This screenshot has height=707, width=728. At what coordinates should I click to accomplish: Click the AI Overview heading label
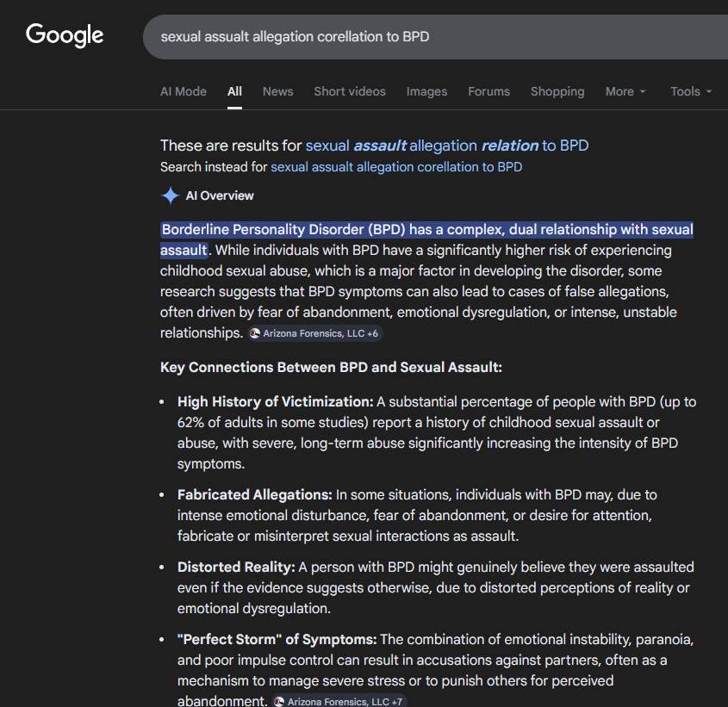click(x=220, y=195)
